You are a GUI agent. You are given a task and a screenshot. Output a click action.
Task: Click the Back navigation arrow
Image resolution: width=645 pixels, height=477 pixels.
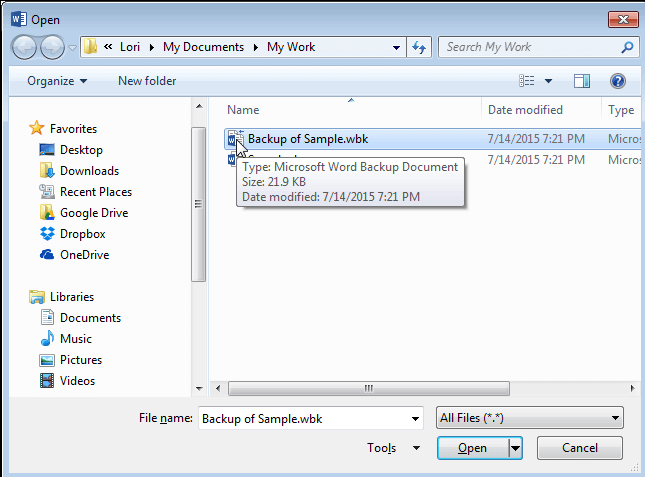point(24,47)
